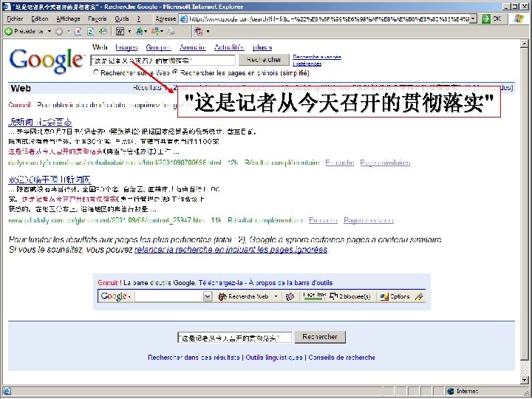
Task: Open the Recherche avancée link
Action: pyautogui.click(x=317, y=57)
